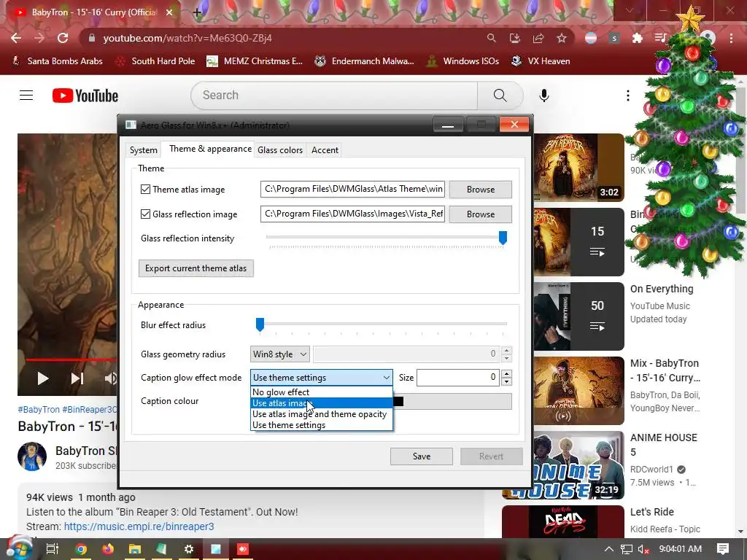Open the Glass geometry radius dropdown
Image resolution: width=747 pixels, height=560 pixels.
[279, 354]
